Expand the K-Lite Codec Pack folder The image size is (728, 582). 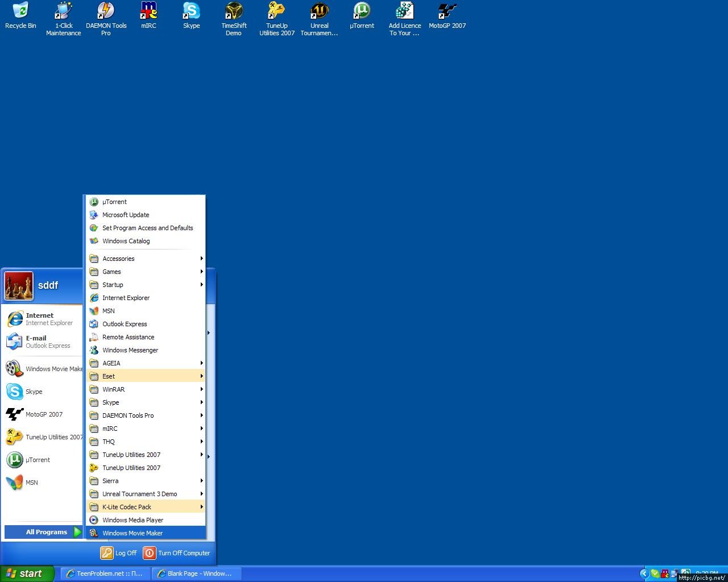(x=146, y=507)
